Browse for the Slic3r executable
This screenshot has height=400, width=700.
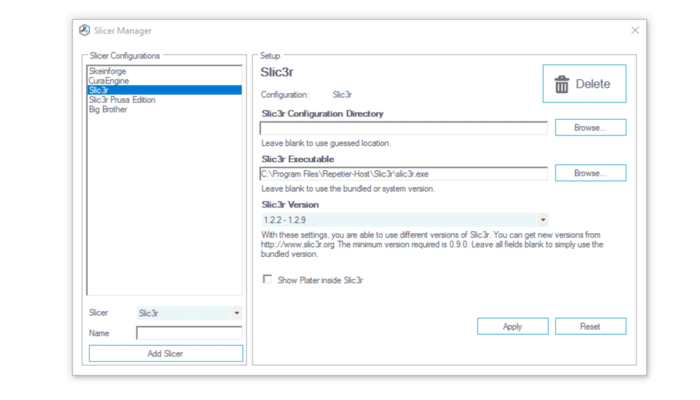[x=591, y=173]
